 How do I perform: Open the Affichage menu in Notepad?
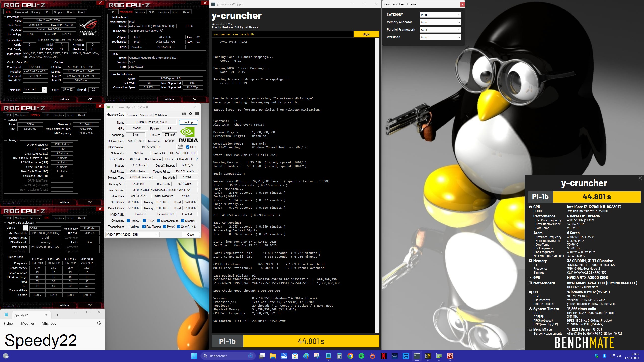coord(49,323)
